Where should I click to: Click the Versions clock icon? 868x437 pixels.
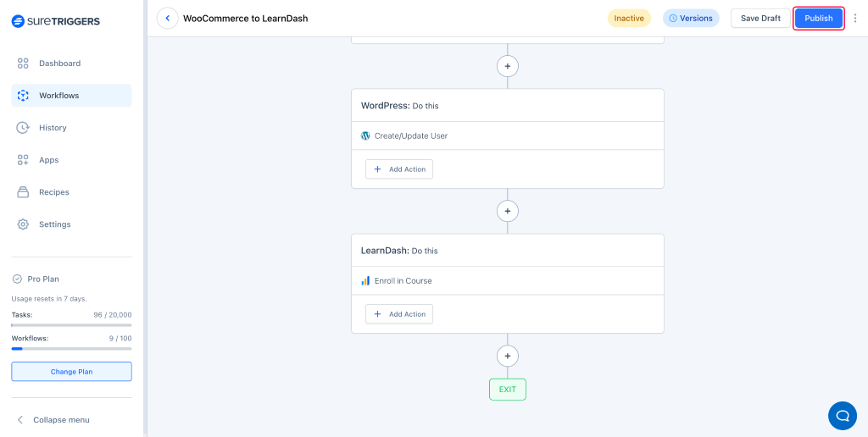673,19
